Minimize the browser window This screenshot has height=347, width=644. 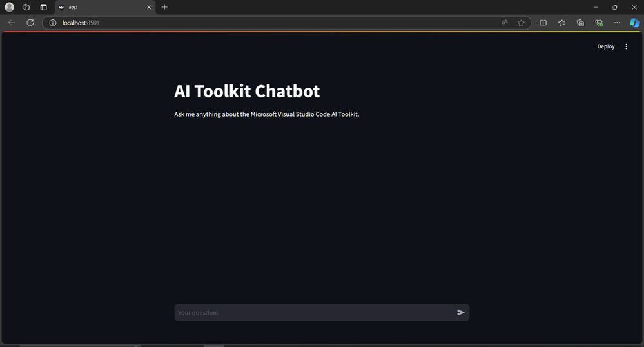[596, 7]
